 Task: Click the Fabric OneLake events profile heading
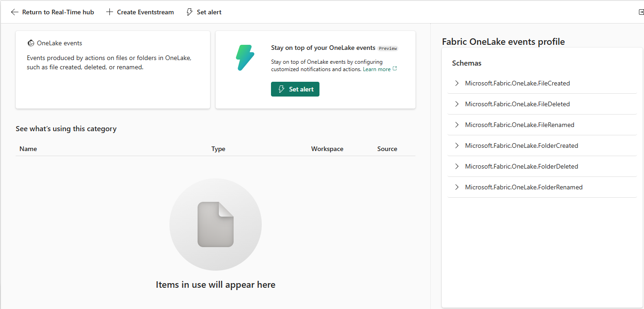coord(503,42)
